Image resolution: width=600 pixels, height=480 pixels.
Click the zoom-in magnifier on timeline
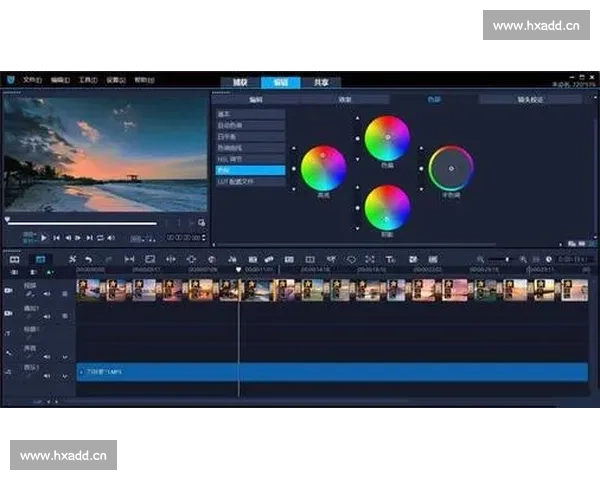coord(523,259)
